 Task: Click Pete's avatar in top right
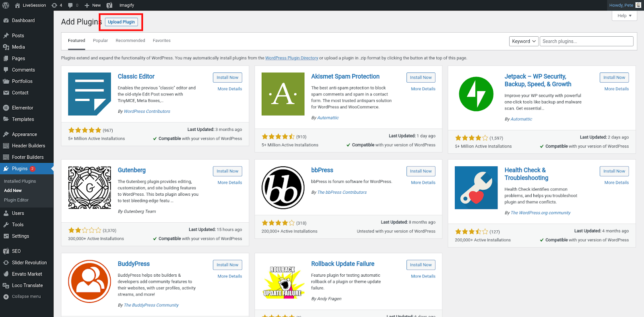pos(638,5)
